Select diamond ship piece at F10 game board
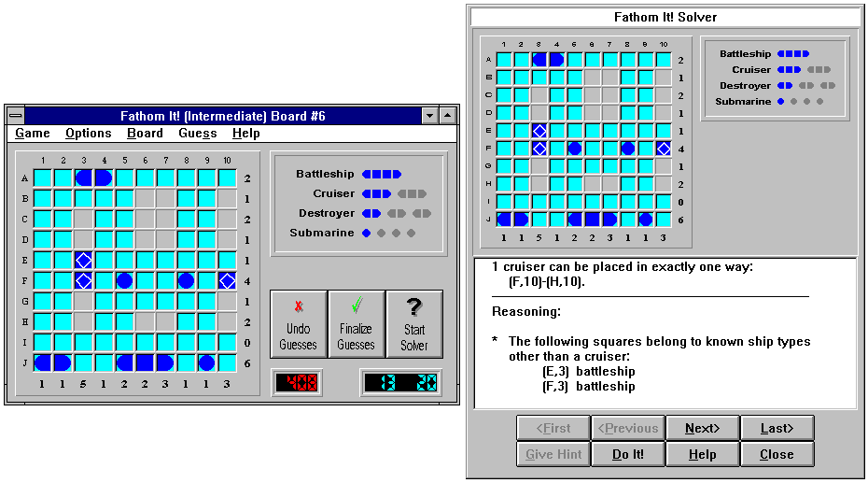 click(227, 281)
